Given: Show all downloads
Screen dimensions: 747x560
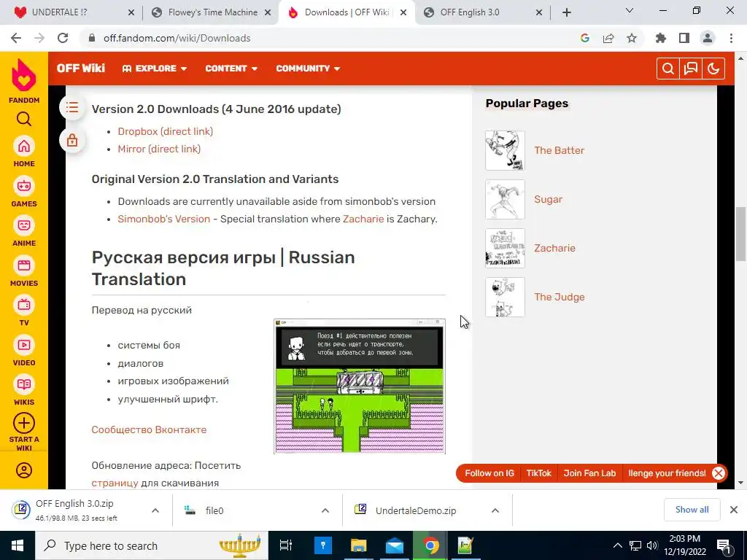Looking at the screenshot, I should tap(692, 510).
